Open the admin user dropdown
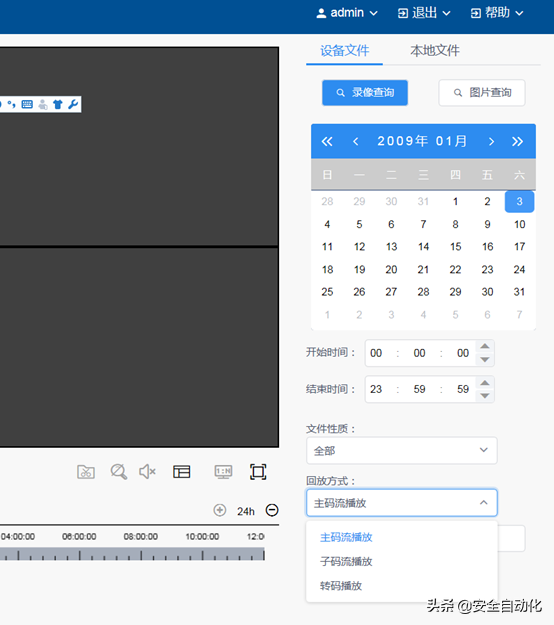Image resolution: width=554 pixels, height=625 pixels. (347, 13)
